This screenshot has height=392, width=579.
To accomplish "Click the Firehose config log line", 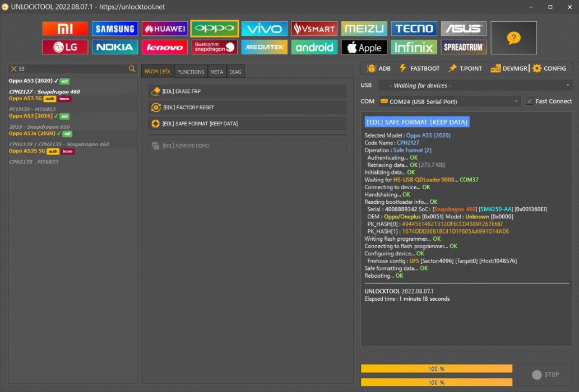I will pyautogui.click(x=442, y=261).
